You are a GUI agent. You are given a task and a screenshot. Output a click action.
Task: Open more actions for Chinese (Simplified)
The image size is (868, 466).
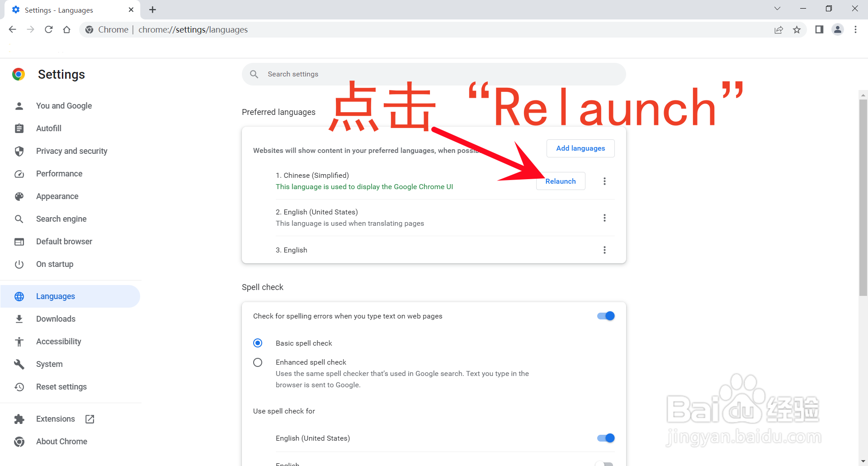coord(604,181)
